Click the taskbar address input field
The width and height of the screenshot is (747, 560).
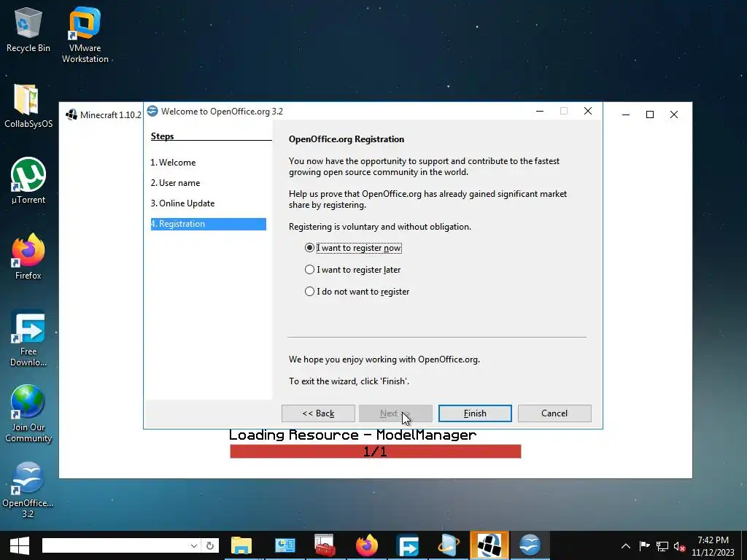click(x=115, y=545)
